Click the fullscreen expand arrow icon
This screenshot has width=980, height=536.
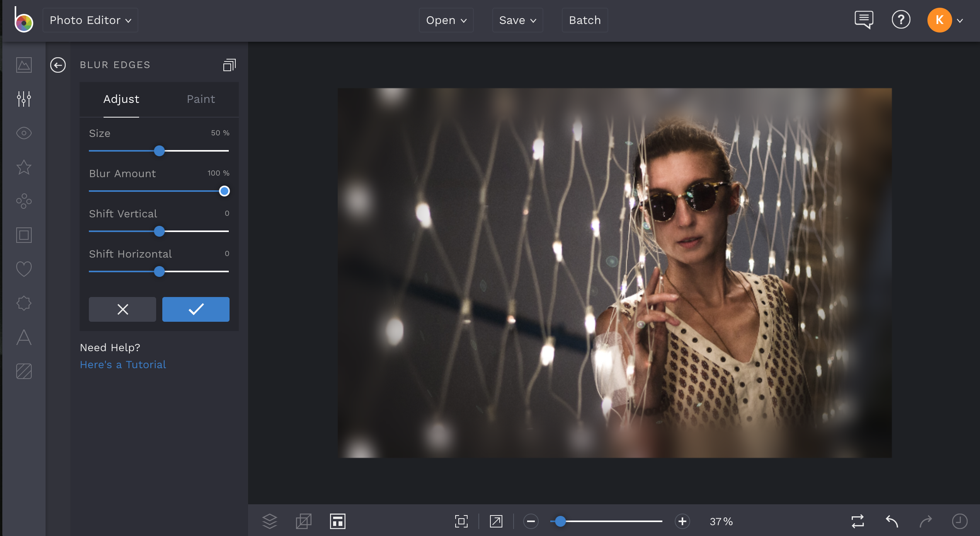tap(496, 521)
